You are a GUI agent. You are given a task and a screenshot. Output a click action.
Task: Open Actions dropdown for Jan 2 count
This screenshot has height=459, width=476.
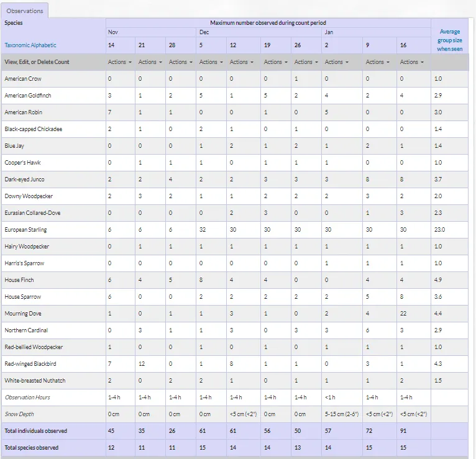click(x=337, y=62)
